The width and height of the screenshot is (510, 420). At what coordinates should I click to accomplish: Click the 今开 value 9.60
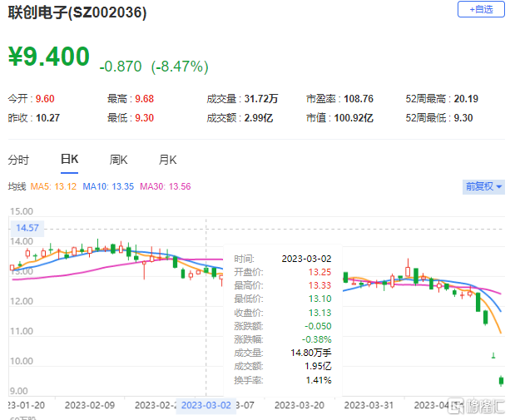[45, 99]
